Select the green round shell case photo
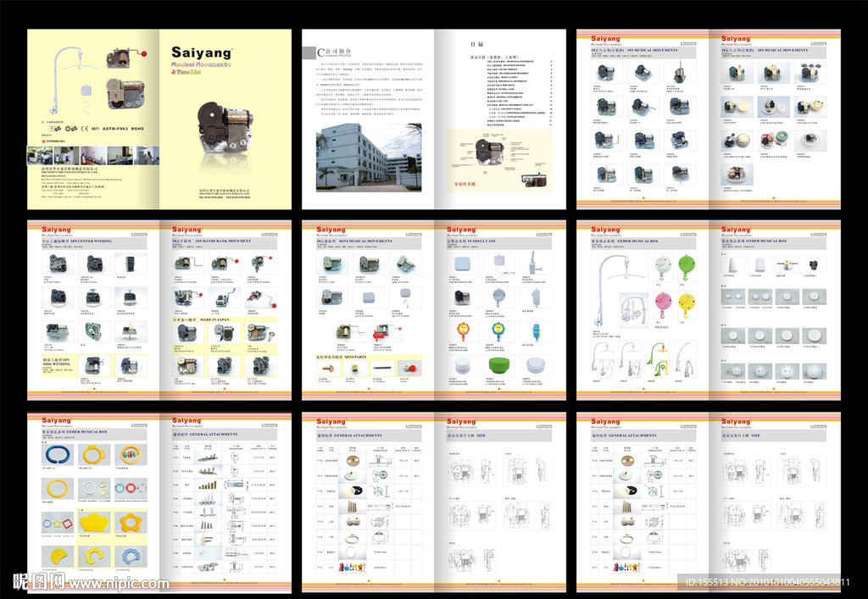The width and height of the screenshot is (868, 599). tap(498, 366)
